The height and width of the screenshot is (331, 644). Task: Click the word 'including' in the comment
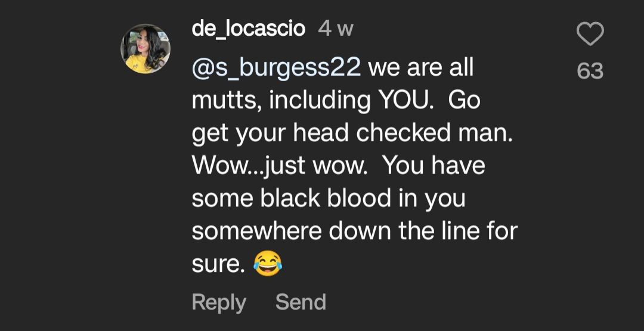(320, 101)
